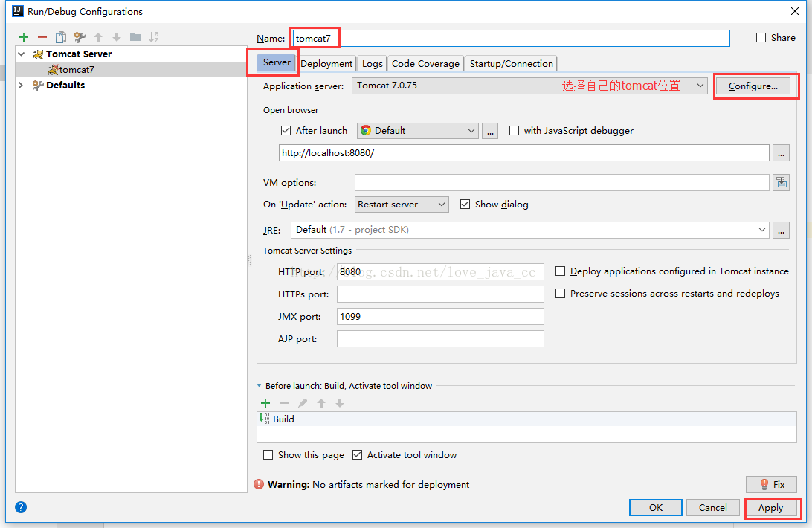Add before launch task plus
812x528 pixels.
(x=265, y=402)
